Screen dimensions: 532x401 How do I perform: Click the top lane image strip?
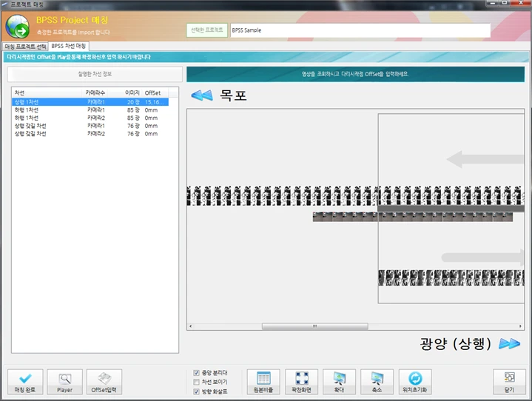pyautogui.click(x=355, y=196)
